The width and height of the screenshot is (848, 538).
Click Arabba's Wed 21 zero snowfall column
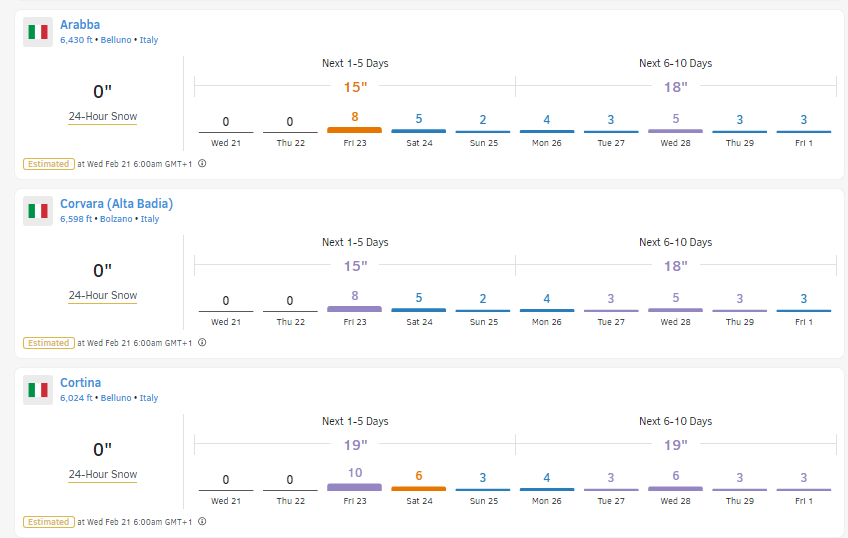(x=226, y=131)
